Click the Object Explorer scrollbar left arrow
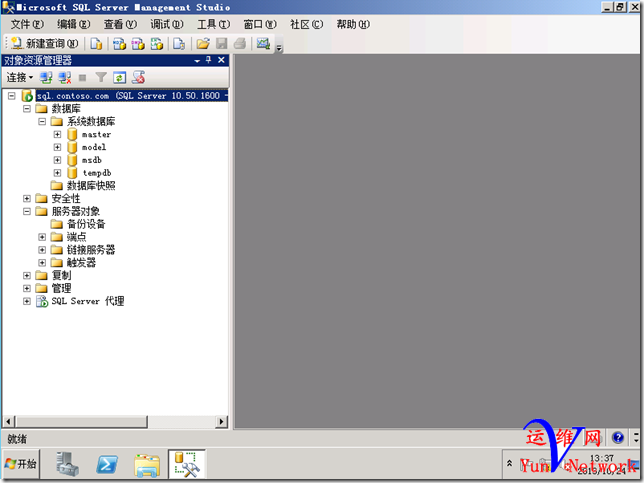Viewport: 644px width, 483px height. (9, 421)
